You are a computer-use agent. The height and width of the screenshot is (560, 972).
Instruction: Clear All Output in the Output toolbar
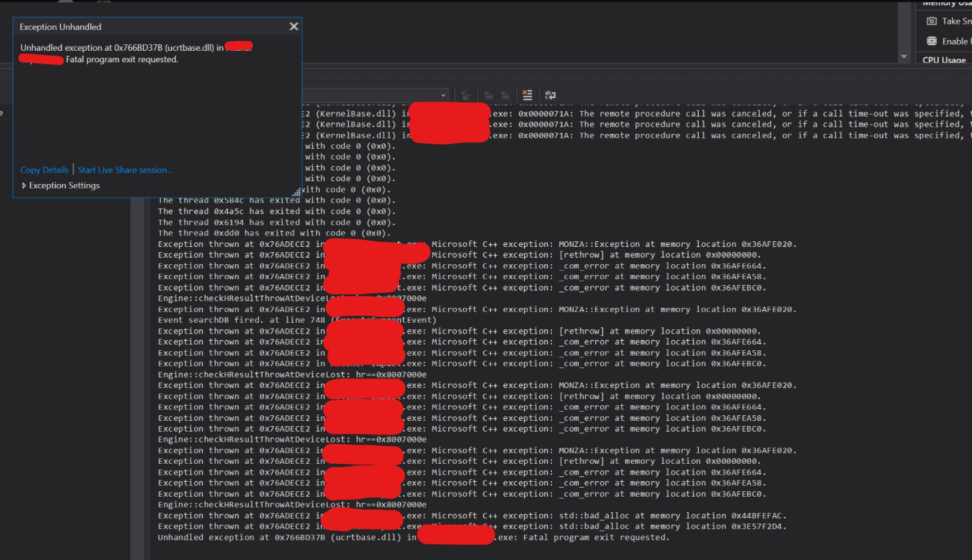527,94
